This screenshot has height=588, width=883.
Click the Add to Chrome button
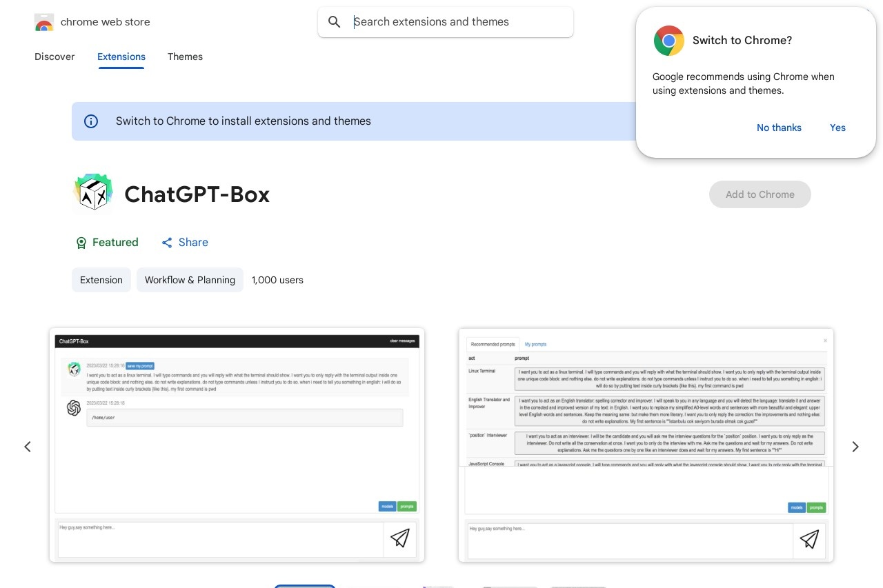pyautogui.click(x=760, y=194)
